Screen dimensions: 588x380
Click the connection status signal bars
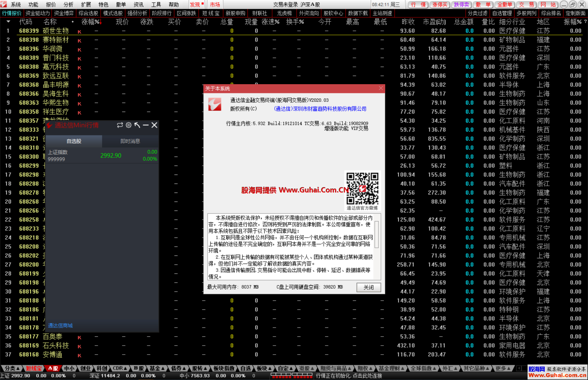point(292,376)
